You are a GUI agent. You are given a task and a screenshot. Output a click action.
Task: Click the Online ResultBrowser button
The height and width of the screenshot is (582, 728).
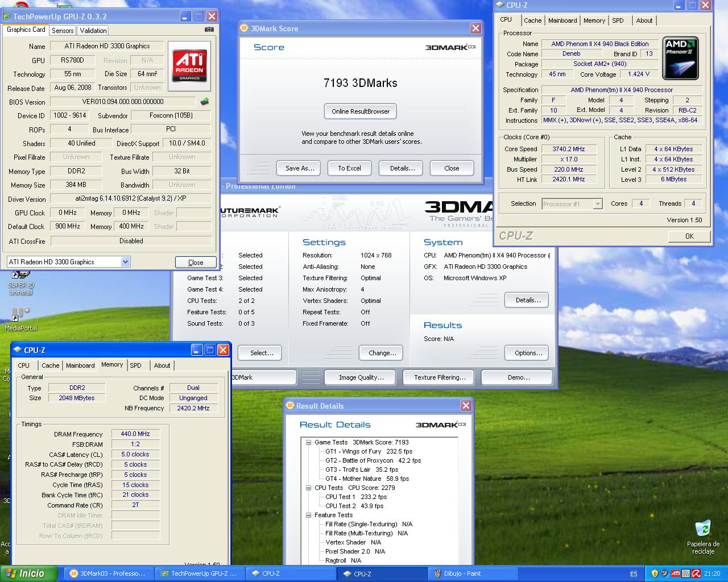point(361,111)
